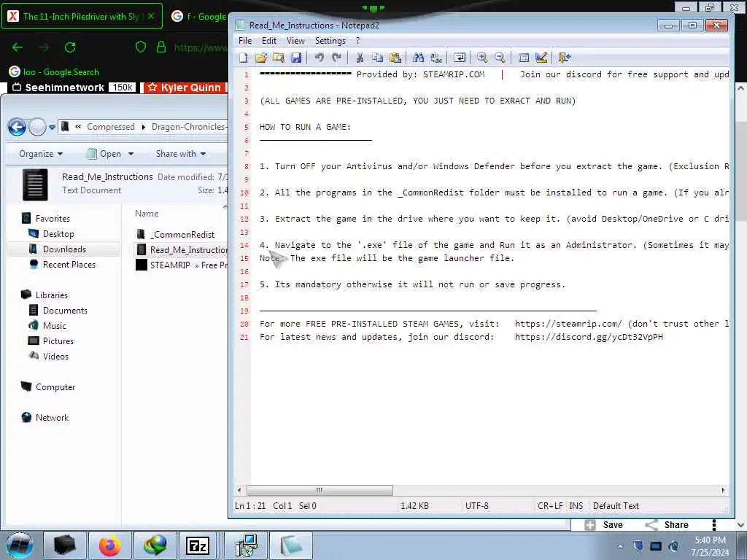
Task: Save the document with the floppy icon
Action: (296, 58)
